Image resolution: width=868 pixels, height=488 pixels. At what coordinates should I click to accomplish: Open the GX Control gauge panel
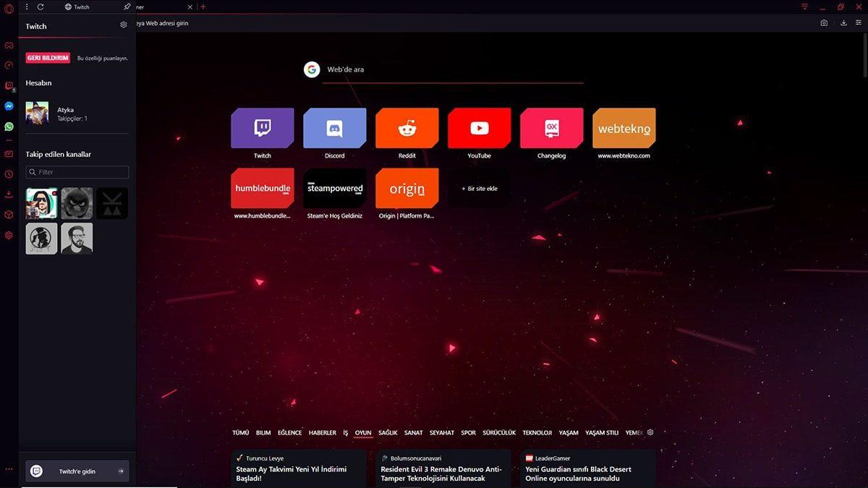8,65
